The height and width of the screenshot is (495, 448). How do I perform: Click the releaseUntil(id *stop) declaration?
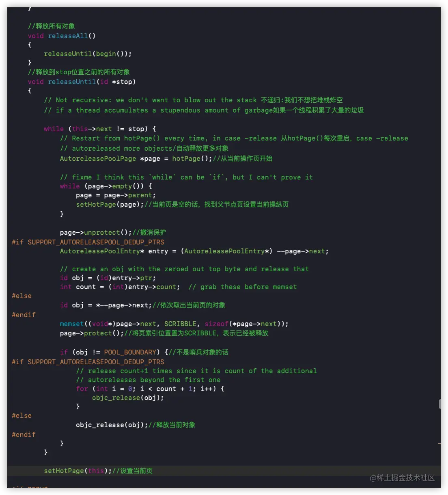point(82,82)
